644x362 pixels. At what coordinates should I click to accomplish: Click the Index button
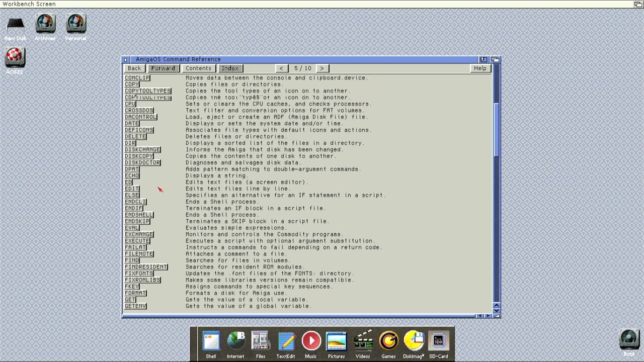[x=230, y=68]
